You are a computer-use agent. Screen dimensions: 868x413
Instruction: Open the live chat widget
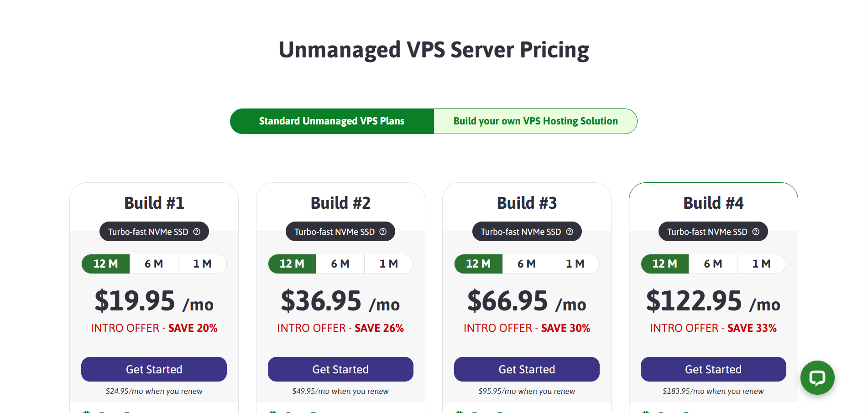click(x=817, y=377)
